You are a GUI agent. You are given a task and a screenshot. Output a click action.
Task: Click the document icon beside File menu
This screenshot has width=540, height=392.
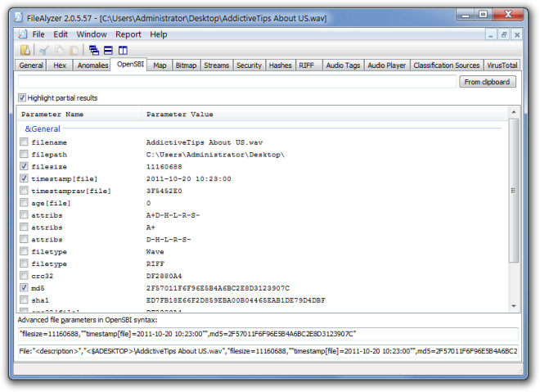pos(23,34)
